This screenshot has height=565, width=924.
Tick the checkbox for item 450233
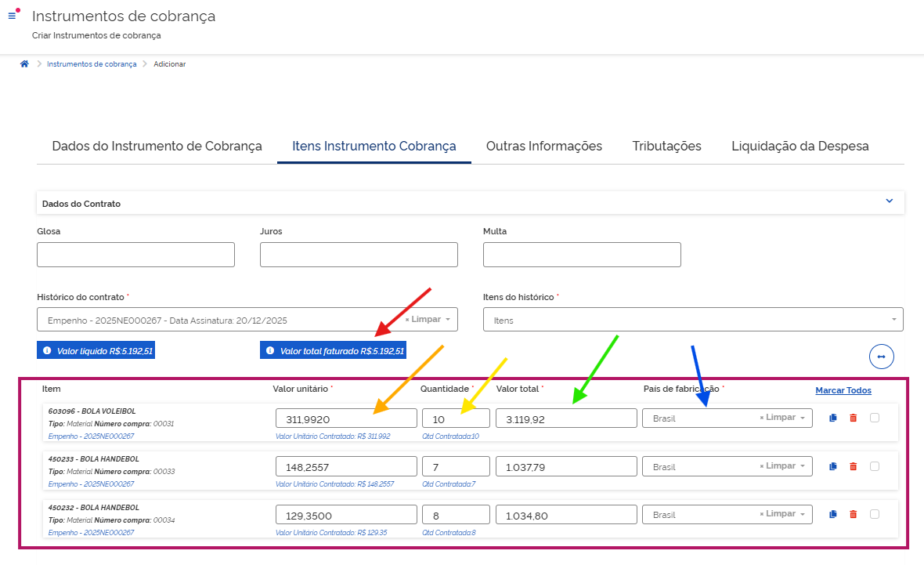tap(875, 466)
